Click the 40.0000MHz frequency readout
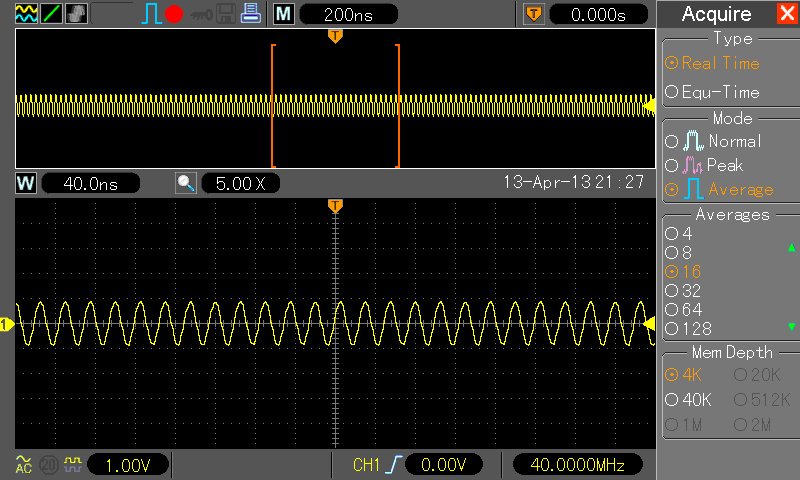 (578, 464)
